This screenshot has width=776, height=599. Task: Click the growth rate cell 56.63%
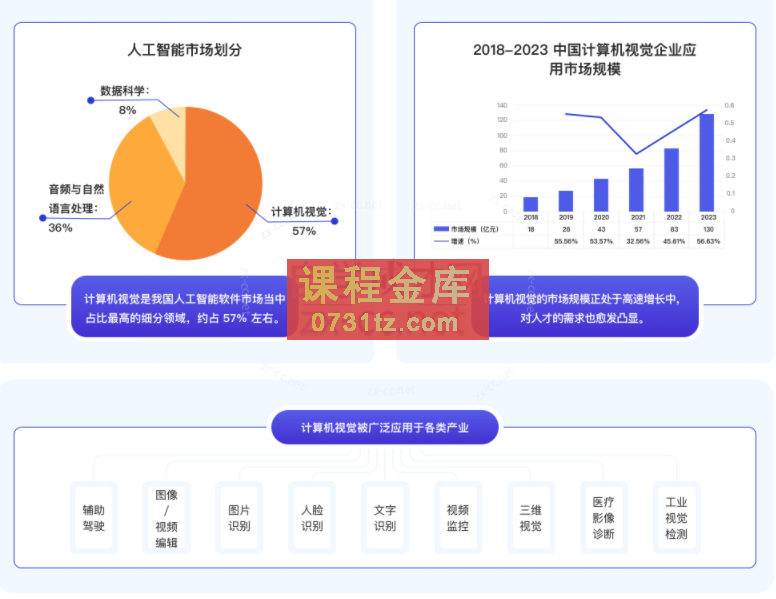(708, 242)
